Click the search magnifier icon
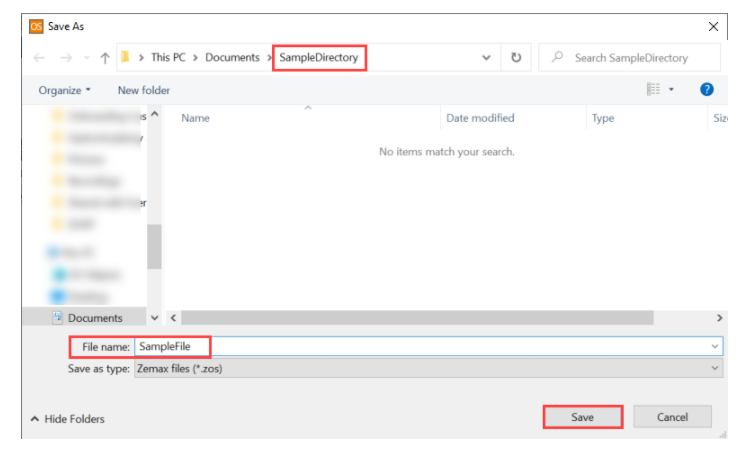 (557, 57)
